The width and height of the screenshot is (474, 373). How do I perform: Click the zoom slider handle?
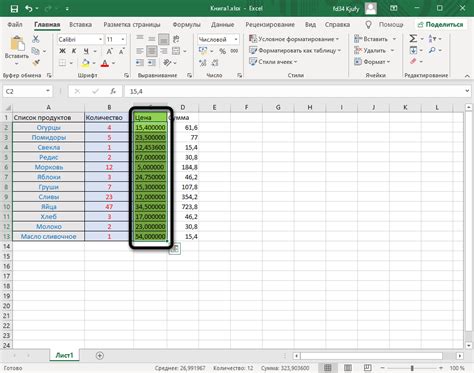[412, 368]
